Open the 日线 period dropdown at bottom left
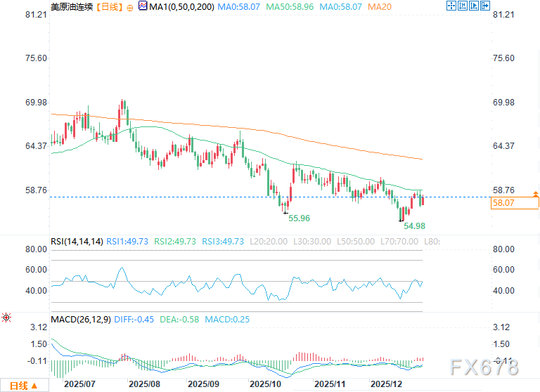Image resolution: width=540 pixels, height=392 pixels. click(24, 385)
